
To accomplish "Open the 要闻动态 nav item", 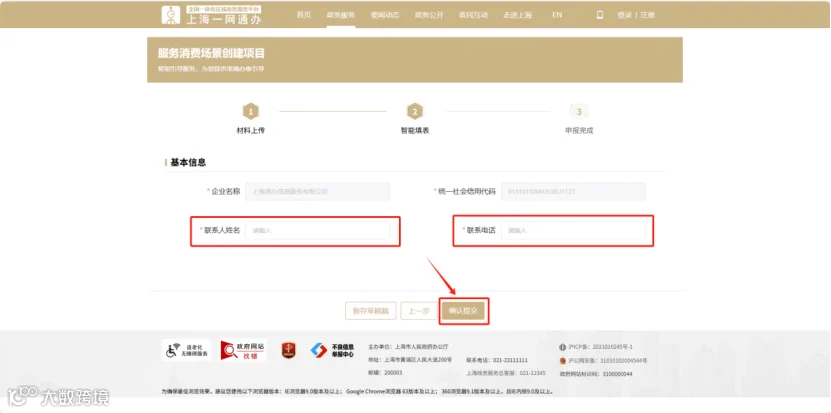I will point(385,15).
